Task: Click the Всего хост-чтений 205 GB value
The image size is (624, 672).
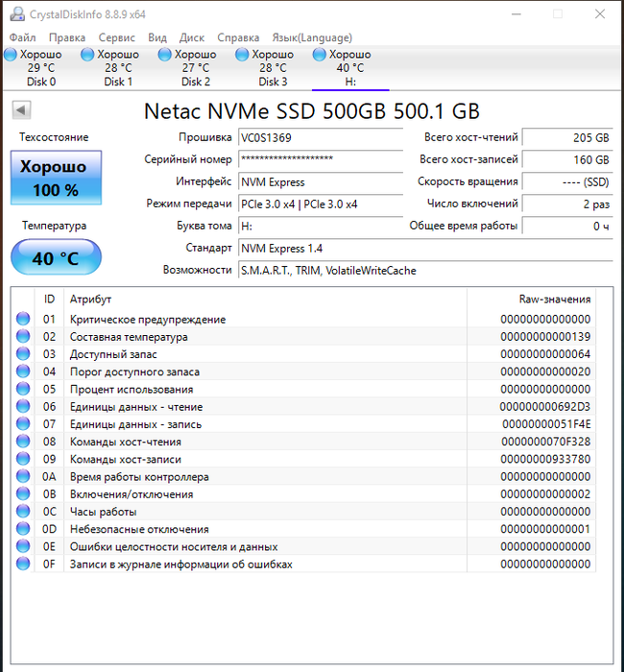Action: pos(567,138)
